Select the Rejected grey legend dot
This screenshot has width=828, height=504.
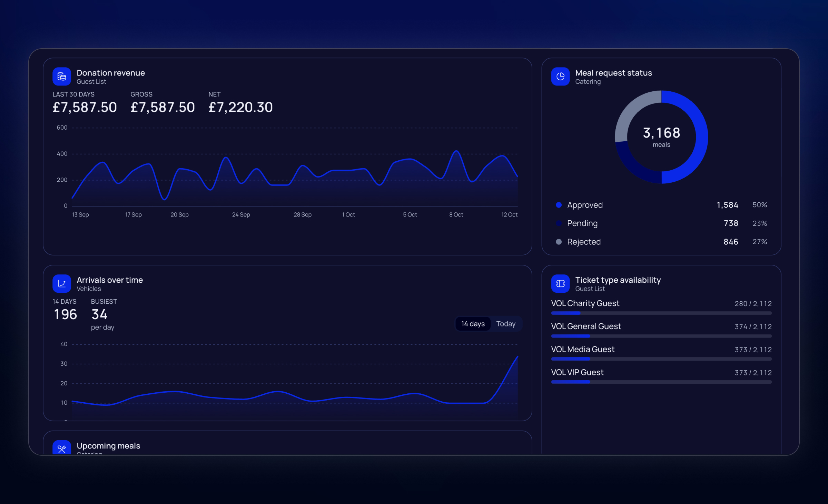(559, 242)
